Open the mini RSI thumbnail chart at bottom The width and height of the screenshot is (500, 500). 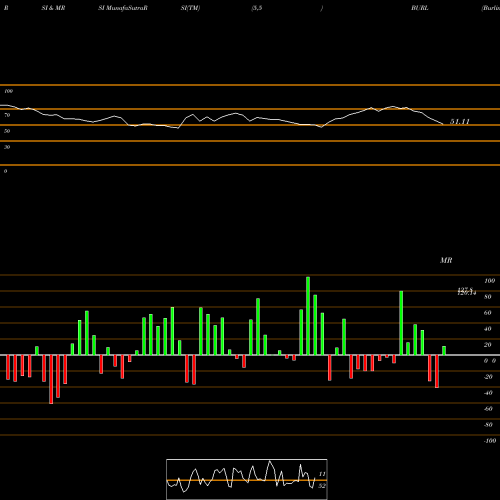[247, 479]
